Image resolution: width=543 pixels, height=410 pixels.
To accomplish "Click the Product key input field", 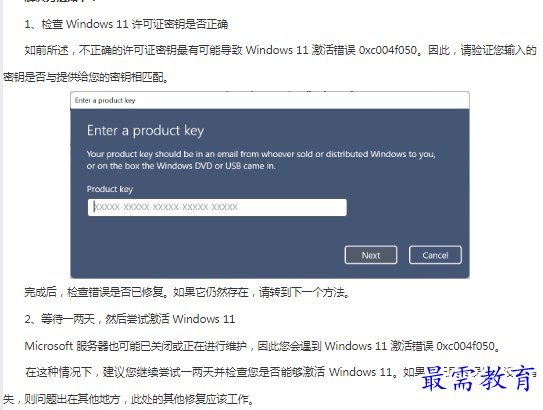I will pos(217,207).
